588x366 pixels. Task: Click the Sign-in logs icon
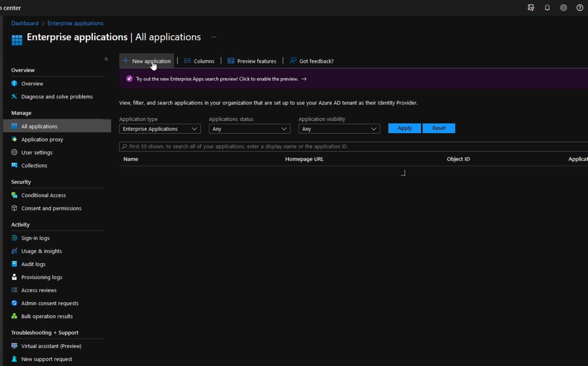[x=14, y=238]
